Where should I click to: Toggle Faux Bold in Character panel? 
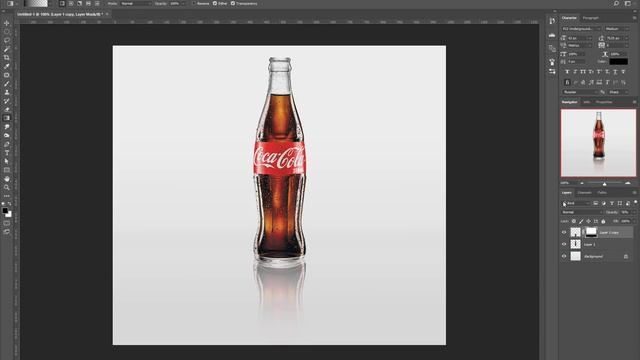[567, 72]
